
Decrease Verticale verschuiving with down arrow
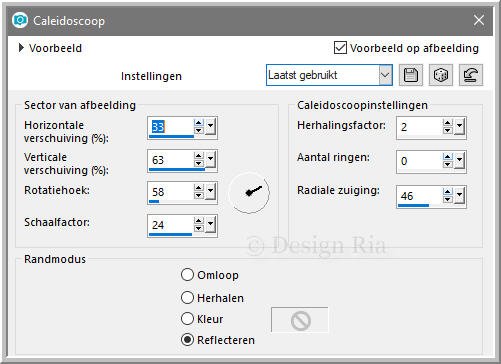[x=199, y=163]
